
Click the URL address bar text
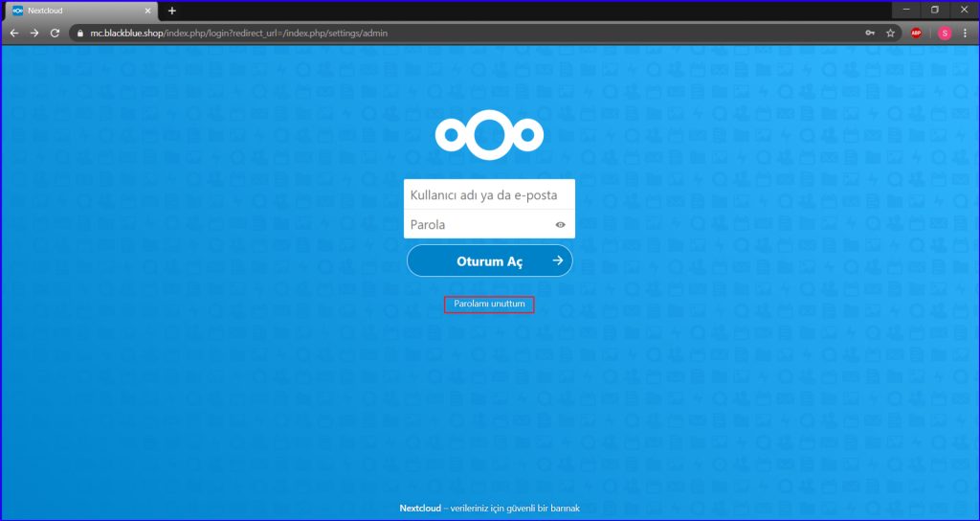pos(238,34)
